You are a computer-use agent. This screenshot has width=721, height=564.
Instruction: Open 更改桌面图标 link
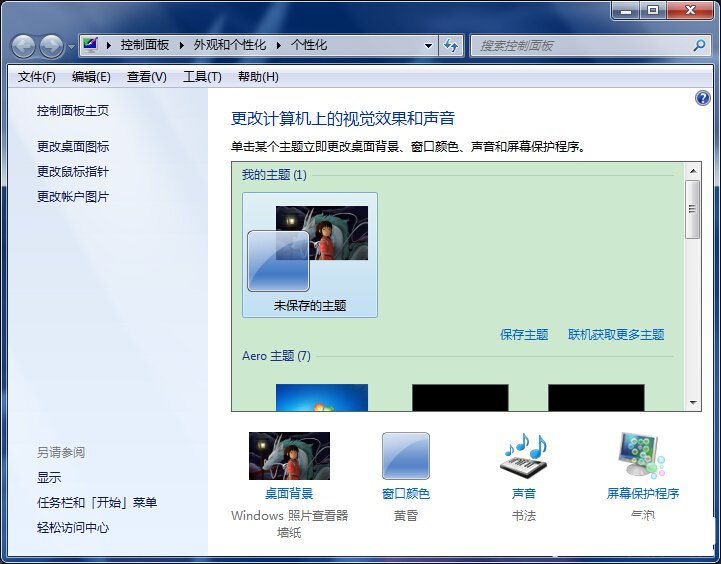[73, 147]
